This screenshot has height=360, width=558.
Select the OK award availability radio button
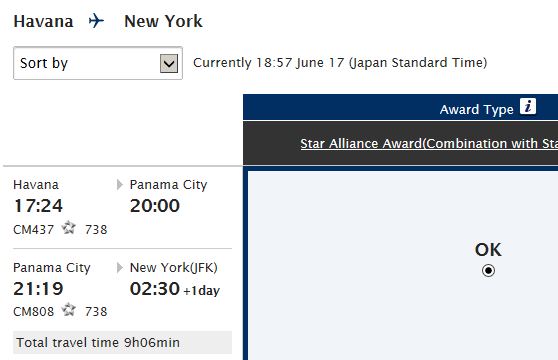488,271
